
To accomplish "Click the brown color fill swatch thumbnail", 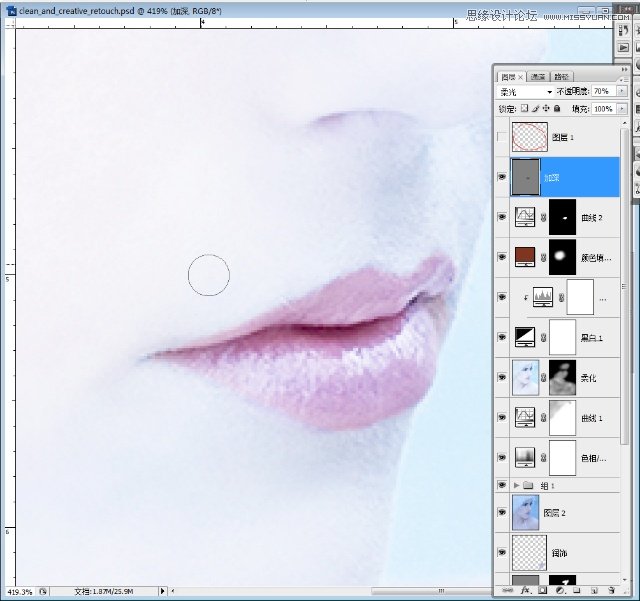I will (x=525, y=257).
